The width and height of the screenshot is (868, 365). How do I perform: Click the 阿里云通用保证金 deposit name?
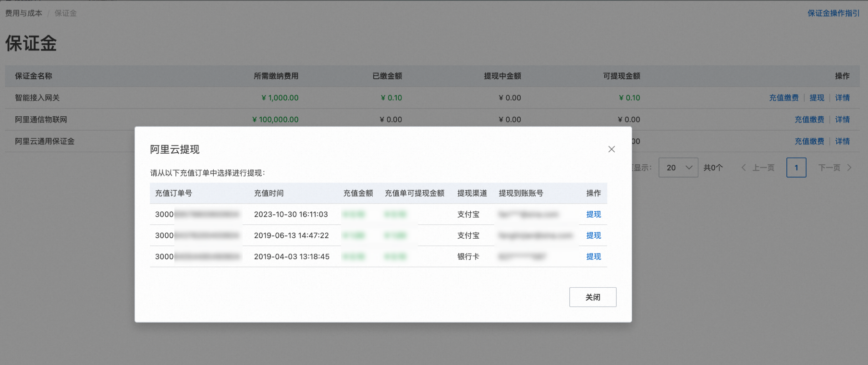(45, 141)
